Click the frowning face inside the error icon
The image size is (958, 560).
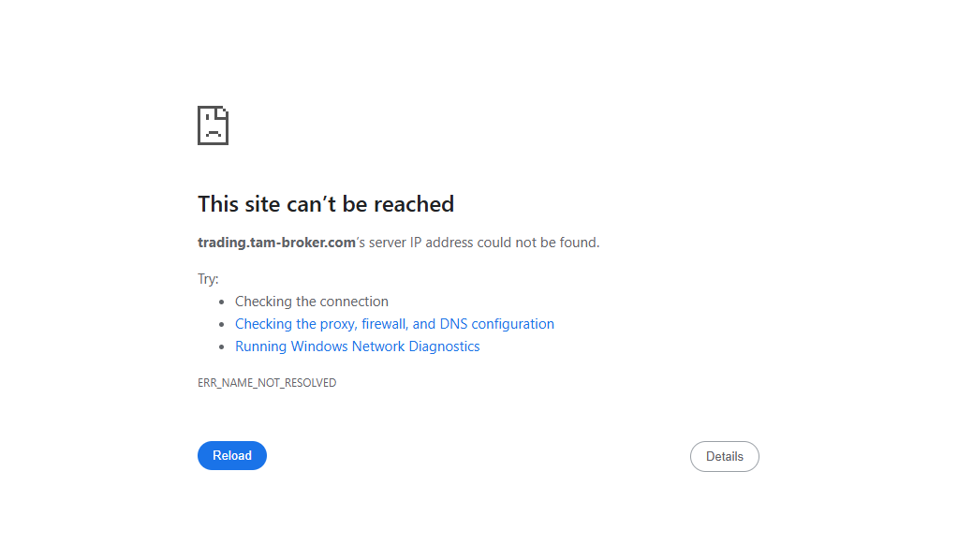[x=213, y=131]
